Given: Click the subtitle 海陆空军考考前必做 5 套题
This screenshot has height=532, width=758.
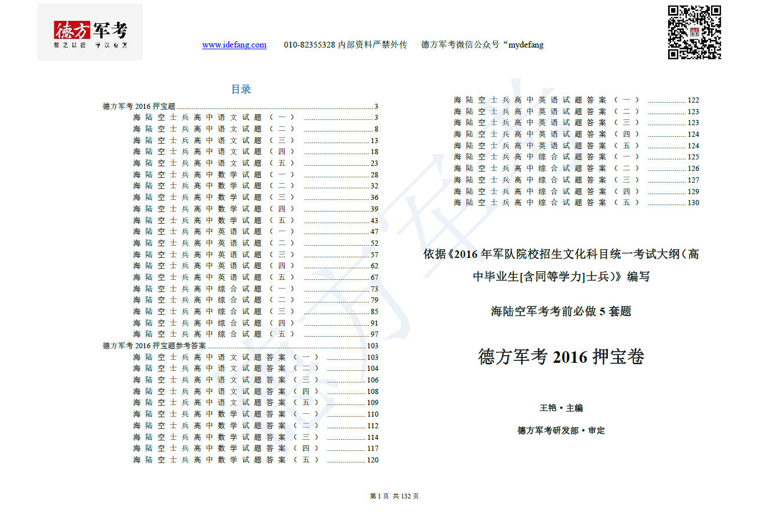Looking at the screenshot, I should [561, 311].
